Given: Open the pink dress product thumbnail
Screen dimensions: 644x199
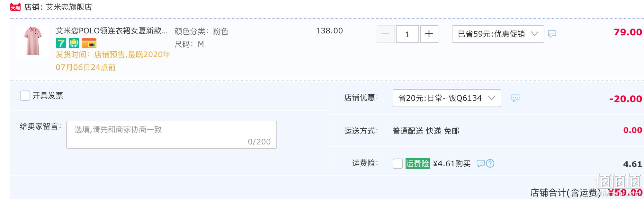Looking at the screenshot, I should (x=32, y=41).
